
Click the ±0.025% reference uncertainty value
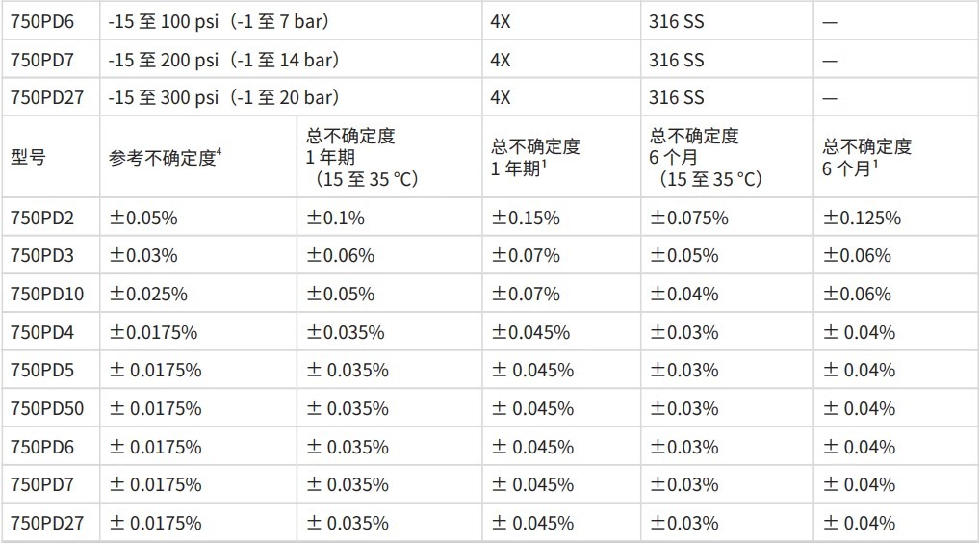(148, 294)
